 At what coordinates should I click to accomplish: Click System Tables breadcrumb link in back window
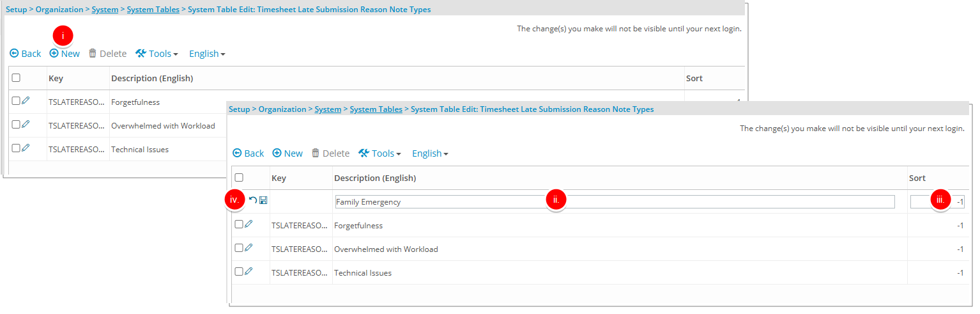click(153, 10)
